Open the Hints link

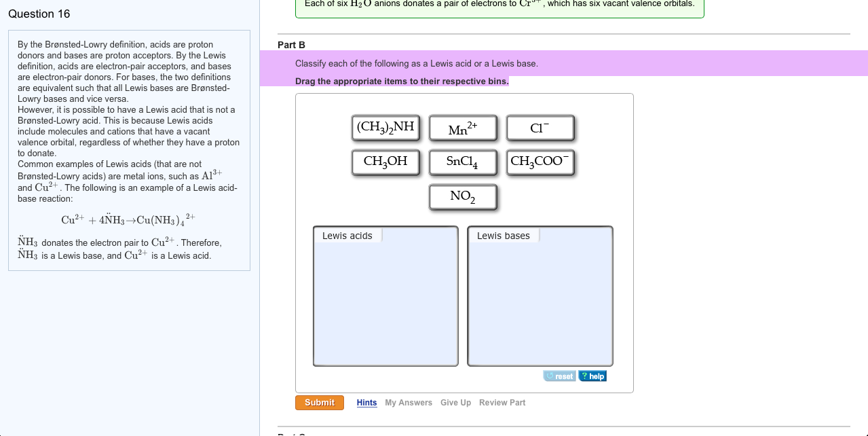[x=366, y=402]
